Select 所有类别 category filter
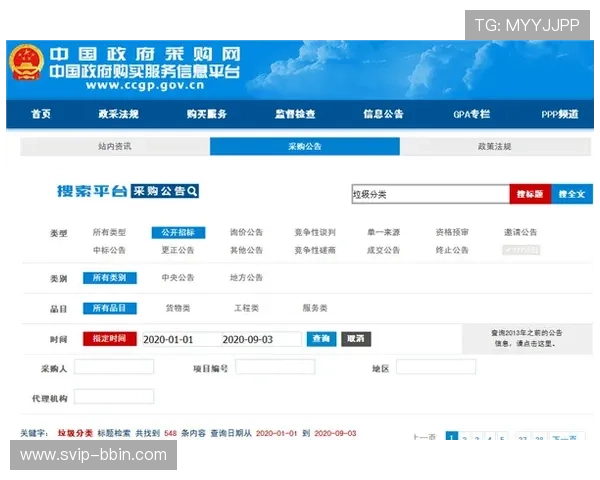The height and width of the screenshot is (480, 600). click(x=110, y=278)
